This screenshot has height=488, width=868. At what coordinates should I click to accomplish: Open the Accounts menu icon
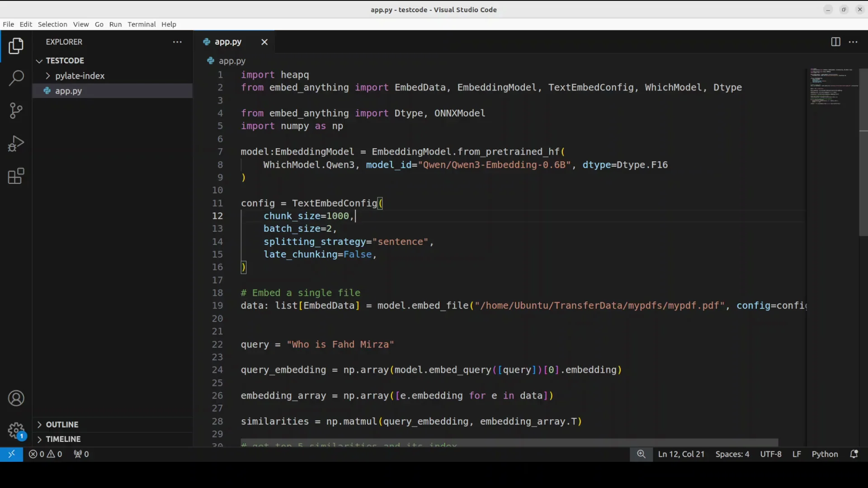tap(16, 399)
